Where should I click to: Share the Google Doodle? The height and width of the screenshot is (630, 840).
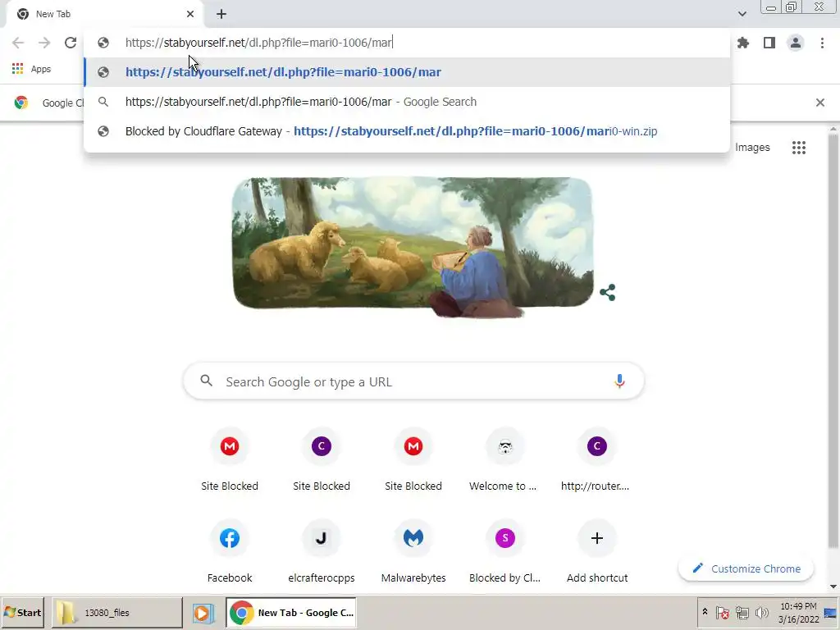click(608, 293)
